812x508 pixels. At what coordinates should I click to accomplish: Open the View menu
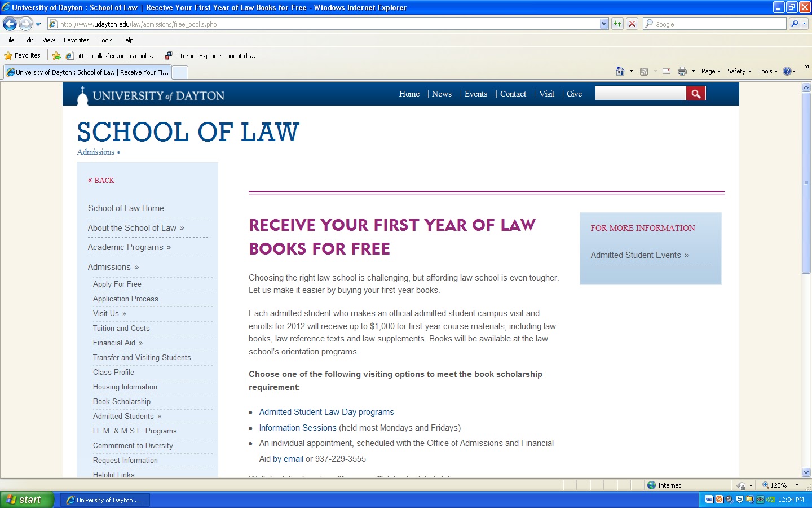[x=48, y=40]
